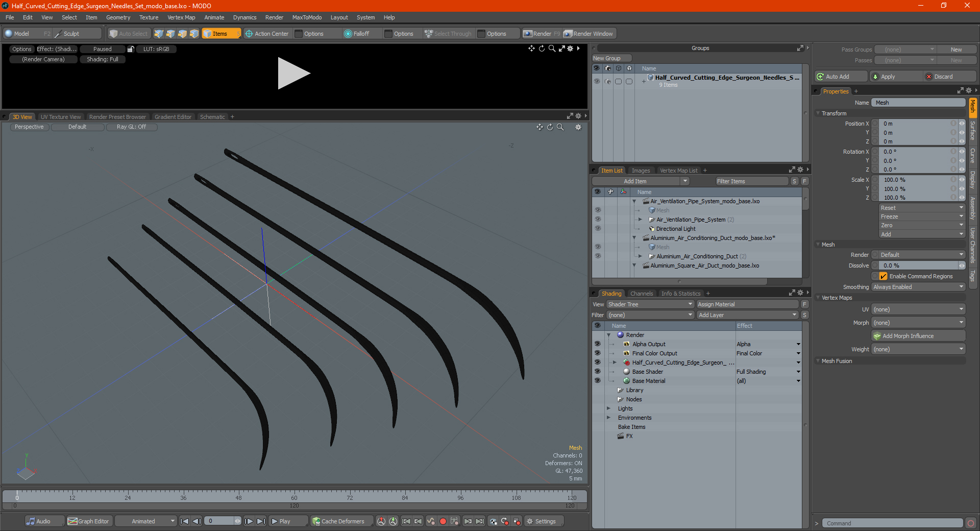Click timeline ruler at frame 60
The height and width of the screenshot is (531, 980).
click(294, 495)
